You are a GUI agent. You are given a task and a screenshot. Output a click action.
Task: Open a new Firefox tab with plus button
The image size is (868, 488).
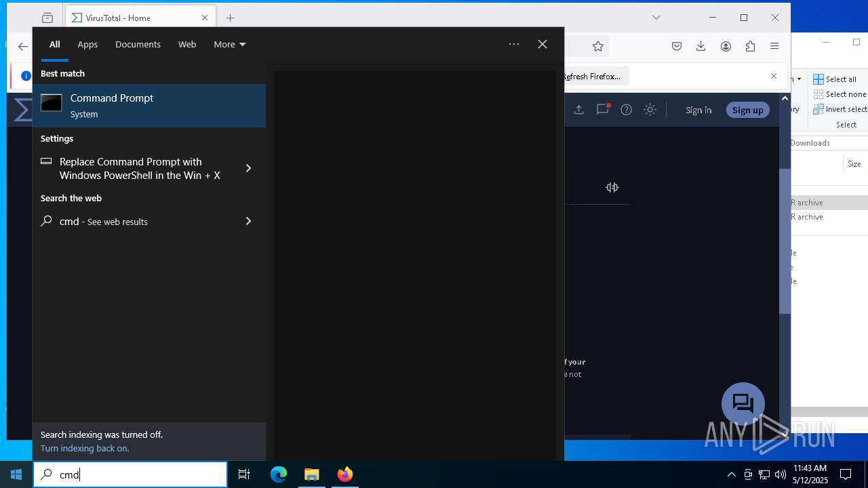coord(231,18)
